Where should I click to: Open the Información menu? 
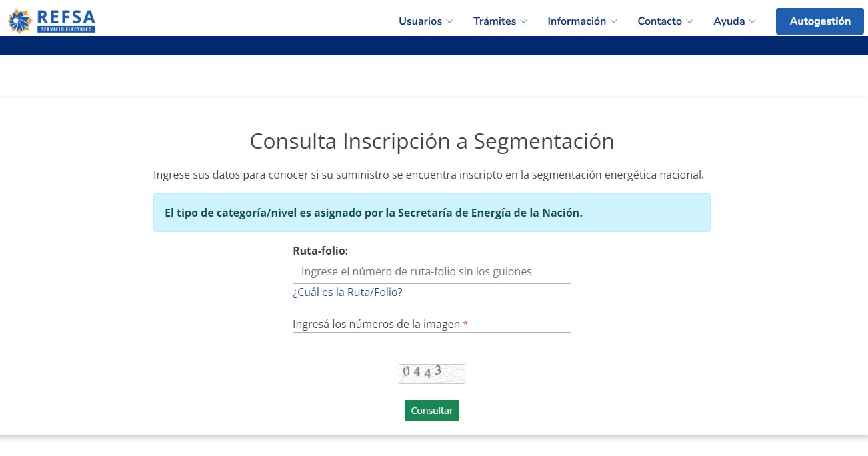[x=577, y=21]
